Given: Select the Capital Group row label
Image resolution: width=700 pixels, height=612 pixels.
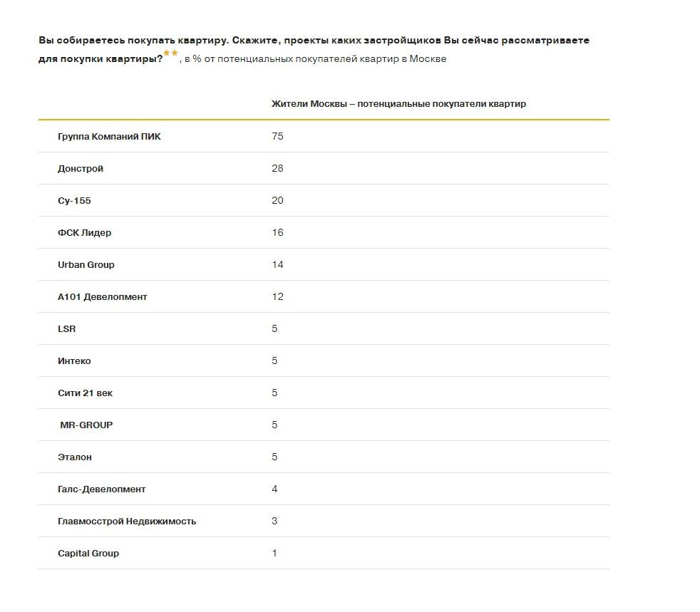Looking at the screenshot, I should (88, 554).
